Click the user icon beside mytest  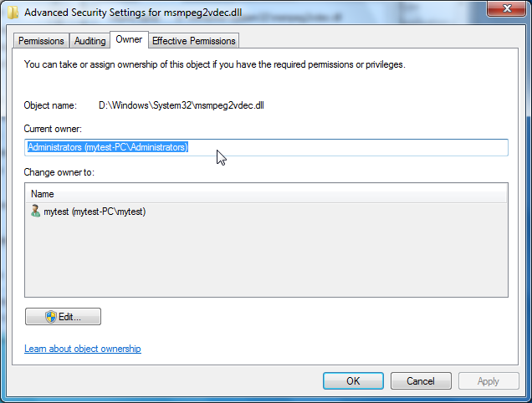click(35, 211)
